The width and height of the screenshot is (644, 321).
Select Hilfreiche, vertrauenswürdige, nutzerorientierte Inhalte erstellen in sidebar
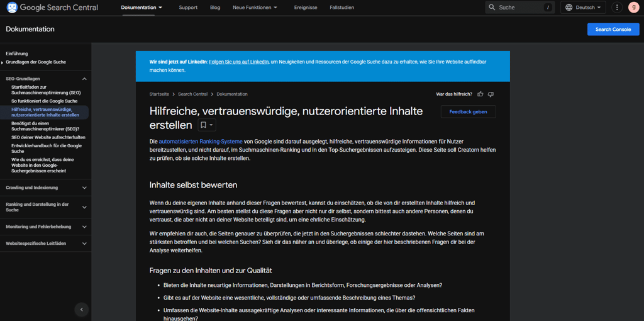tap(45, 112)
